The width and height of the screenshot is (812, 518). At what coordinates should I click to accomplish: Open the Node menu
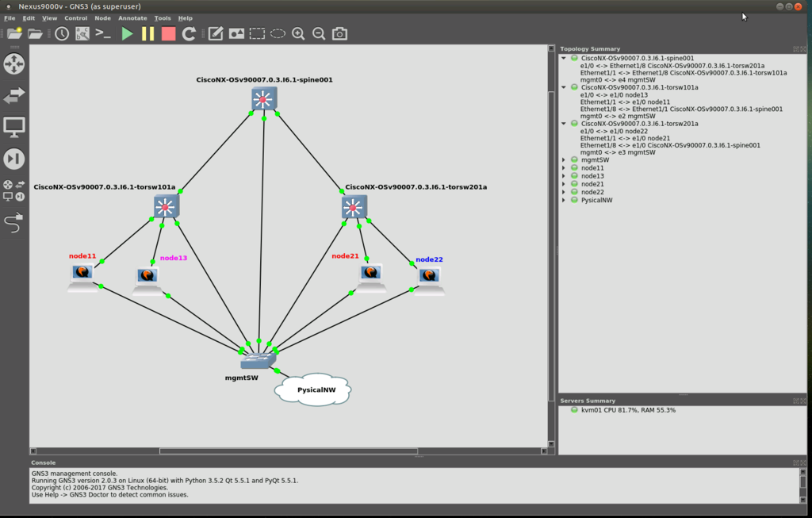click(102, 18)
